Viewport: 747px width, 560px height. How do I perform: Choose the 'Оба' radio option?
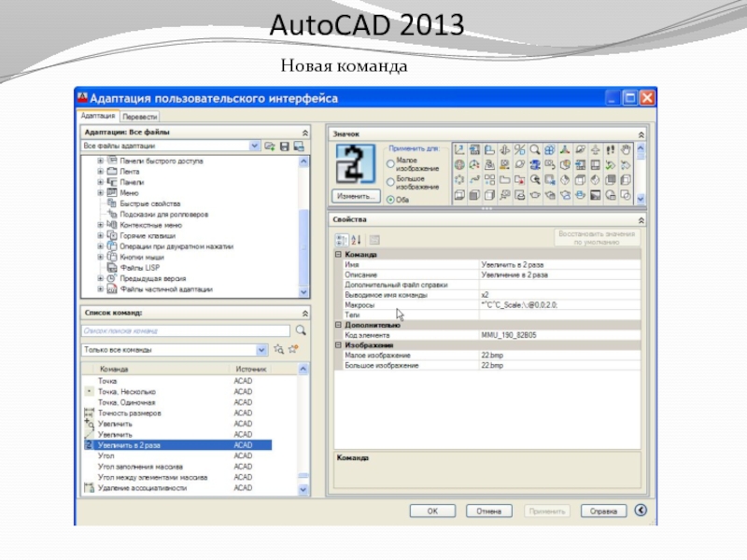click(x=390, y=198)
